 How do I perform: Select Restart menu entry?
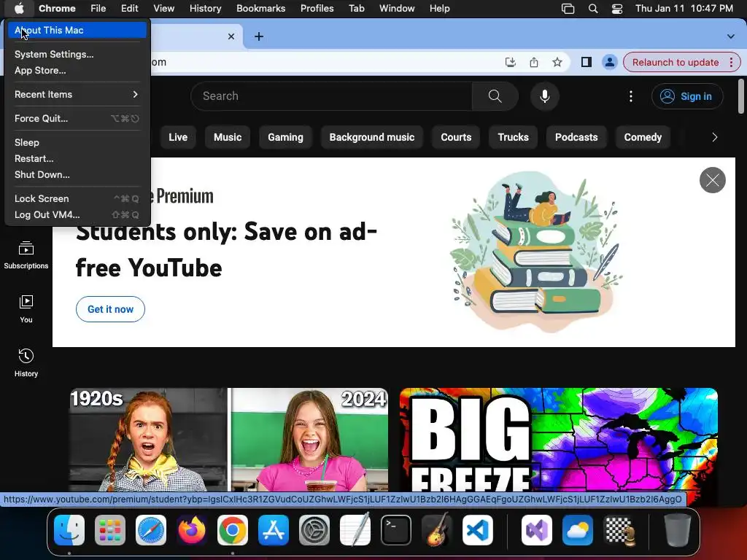click(77, 158)
